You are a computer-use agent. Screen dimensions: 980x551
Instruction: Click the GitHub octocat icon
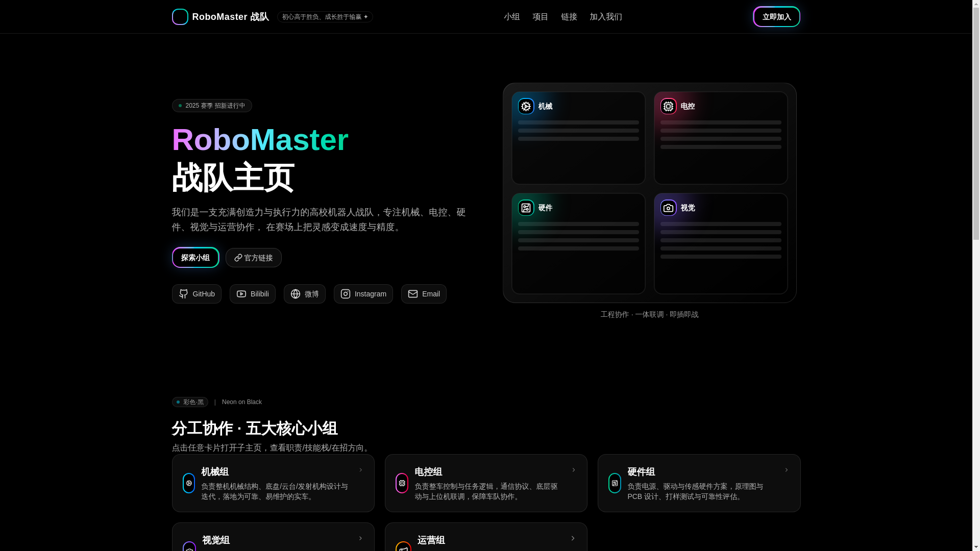click(x=184, y=294)
